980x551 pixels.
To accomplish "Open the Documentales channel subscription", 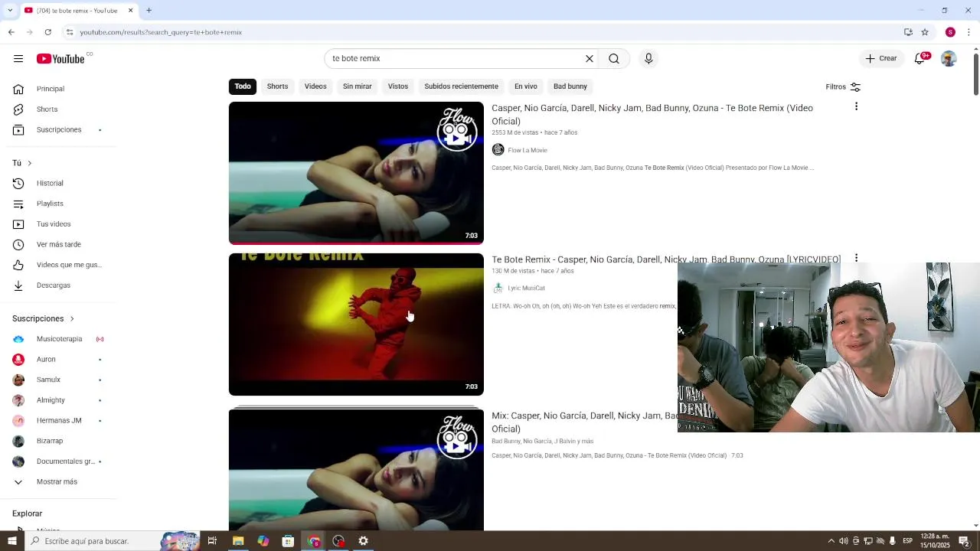I will pyautogui.click(x=58, y=461).
